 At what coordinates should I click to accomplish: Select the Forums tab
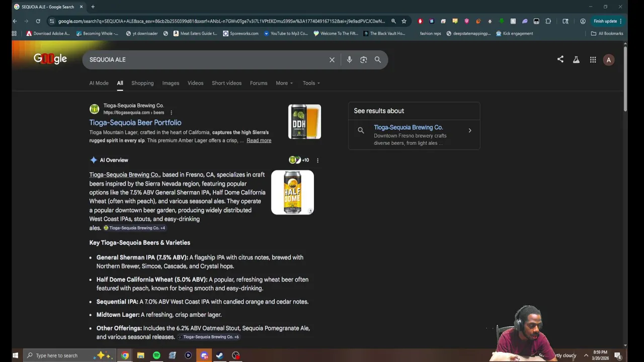(259, 83)
